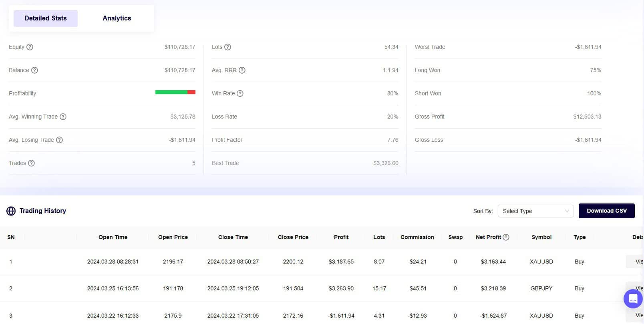The width and height of the screenshot is (644, 324).
Task: Open the Select Type sort dropdown
Action: click(x=535, y=211)
